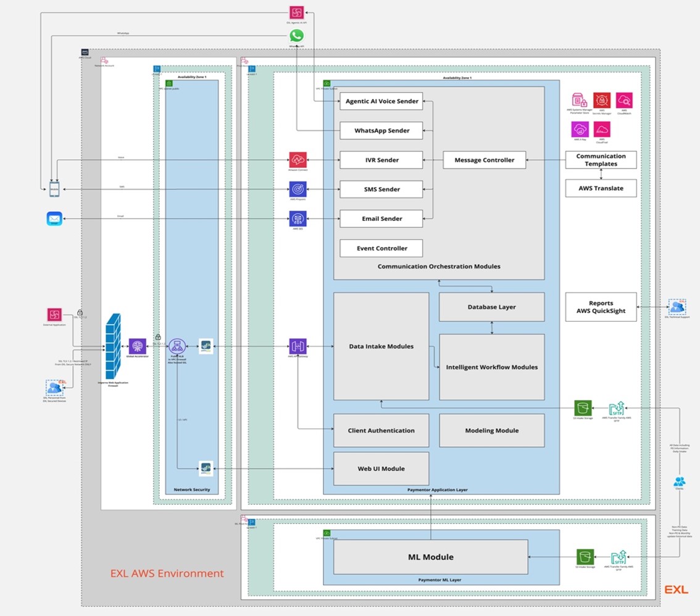
Task: Click the WhatsApp API icon
Action: [x=297, y=36]
